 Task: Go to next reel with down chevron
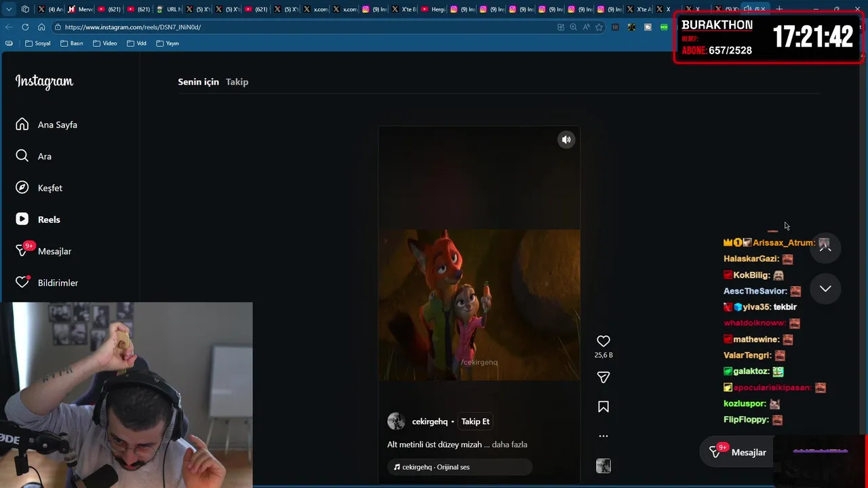coord(825,289)
